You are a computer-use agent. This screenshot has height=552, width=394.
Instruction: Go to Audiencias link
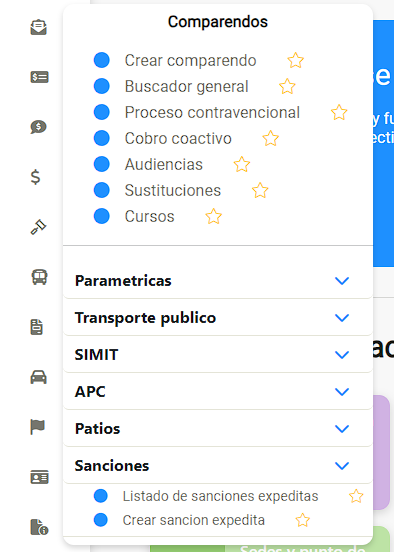coord(164,164)
